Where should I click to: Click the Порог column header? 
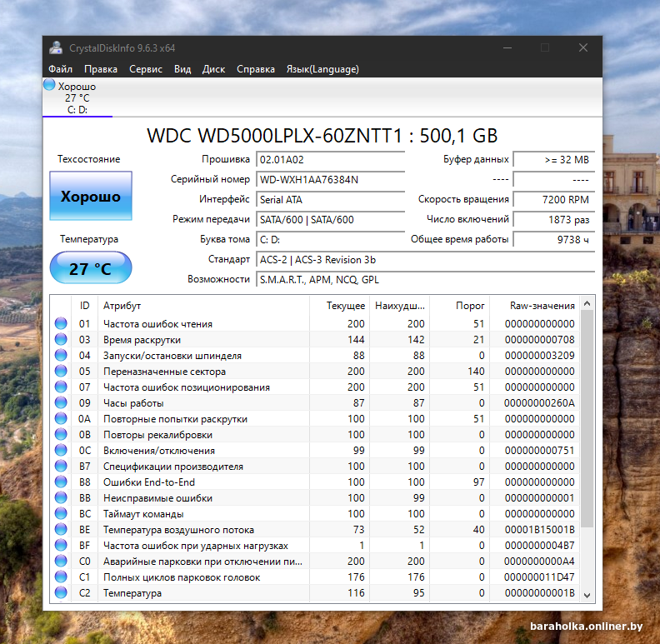[460, 306]
